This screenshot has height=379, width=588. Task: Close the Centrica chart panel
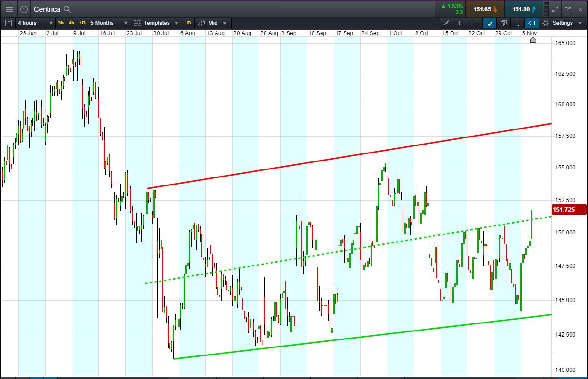tap(580, 9)
